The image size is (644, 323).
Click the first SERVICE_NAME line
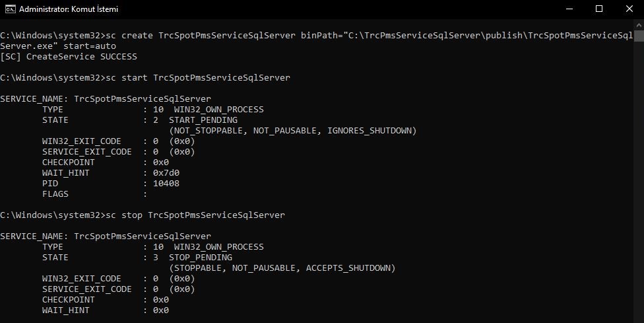click(x=106, y=99)
